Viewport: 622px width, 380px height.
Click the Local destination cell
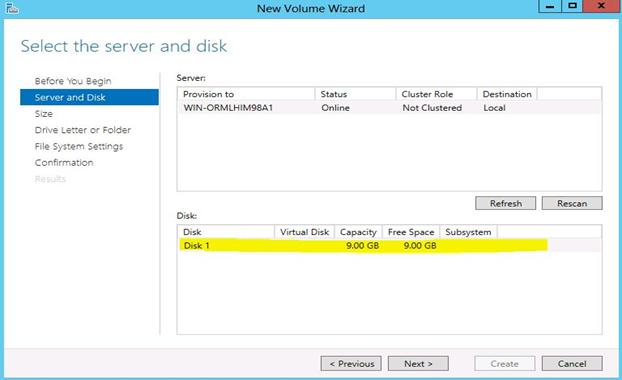tap(494, 108)
